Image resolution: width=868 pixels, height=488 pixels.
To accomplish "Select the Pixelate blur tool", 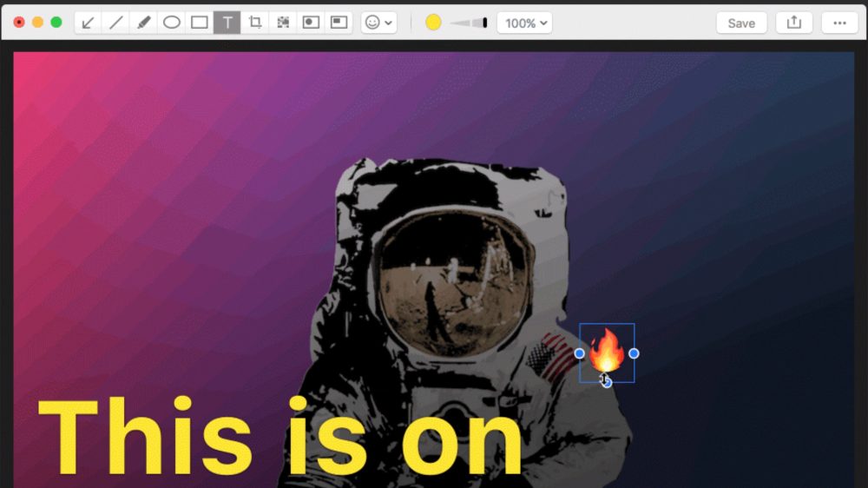I will pyautogui.click(x=283, y=23).
